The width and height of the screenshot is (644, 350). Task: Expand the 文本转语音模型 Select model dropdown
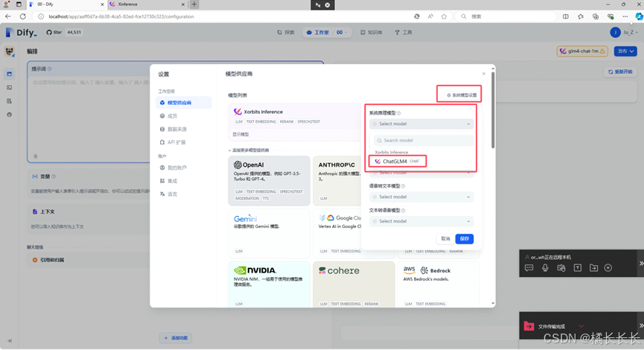pos(421,221)
